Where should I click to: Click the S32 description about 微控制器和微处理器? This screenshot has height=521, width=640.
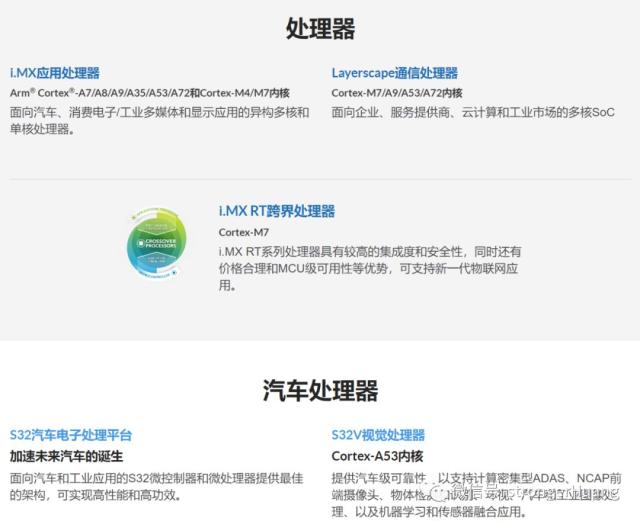[x=156, y=486]
